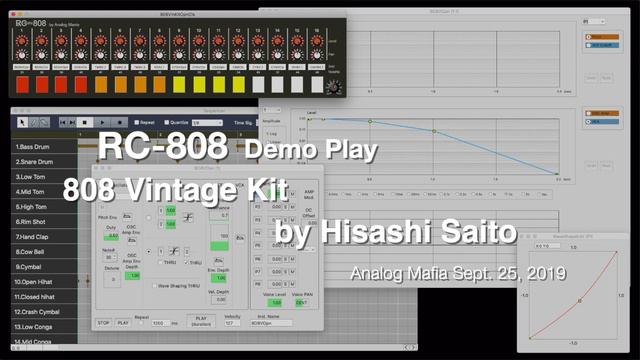Select the pencil draw tool in Sequencer toolbar
Image resolution: width=640 pixels, height=360 pixels.
(34, 122)
